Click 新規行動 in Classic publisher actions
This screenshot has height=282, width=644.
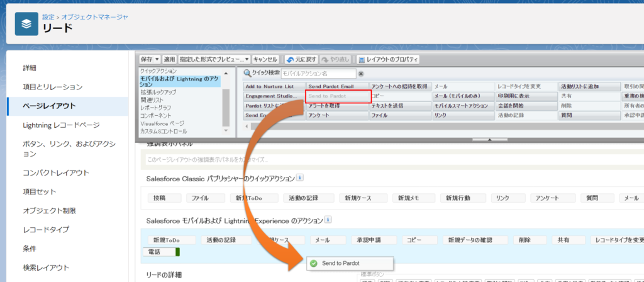click(464, 198)
